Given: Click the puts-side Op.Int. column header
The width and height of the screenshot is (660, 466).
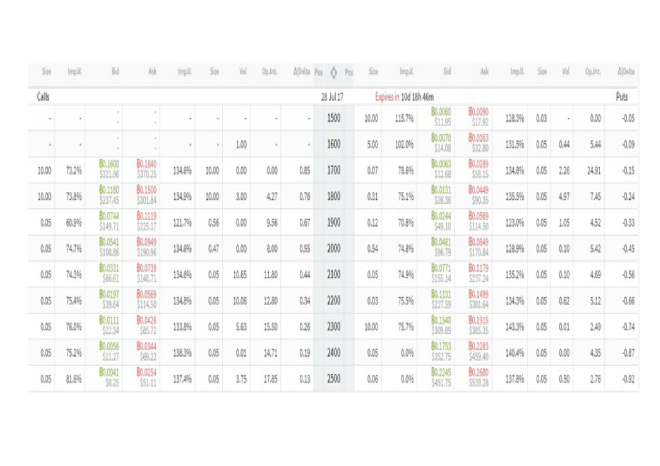Looking at the screenshot, I should [595, 71].
